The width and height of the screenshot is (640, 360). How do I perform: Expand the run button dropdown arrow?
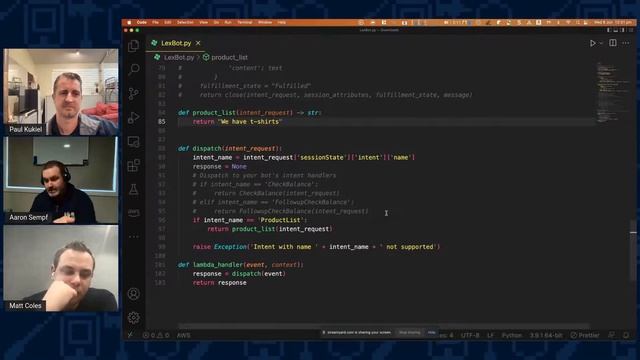tap(601, 43)
